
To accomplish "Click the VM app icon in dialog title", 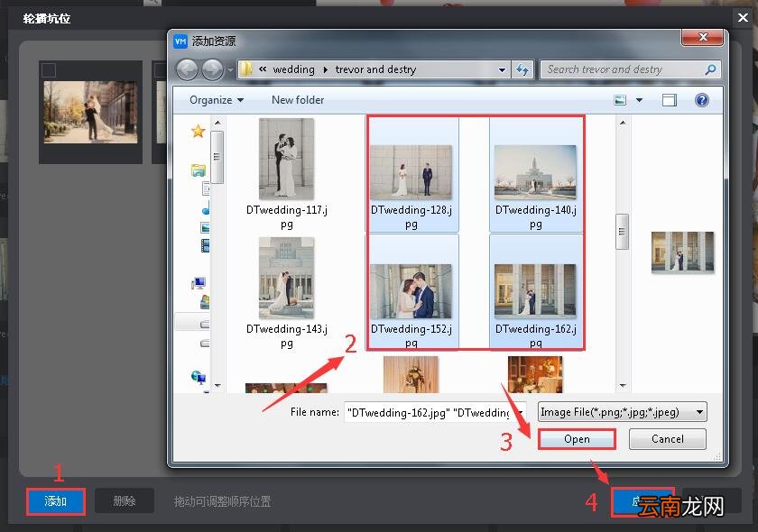I will click(x=180, y=41).
